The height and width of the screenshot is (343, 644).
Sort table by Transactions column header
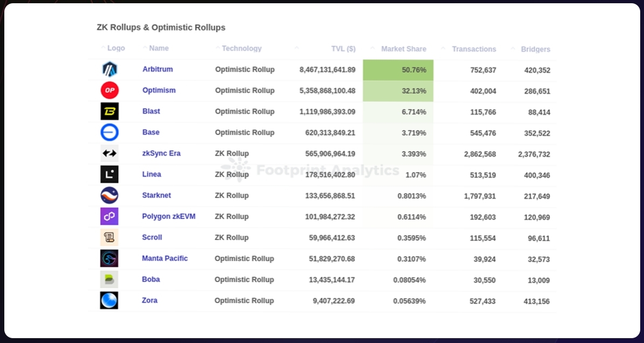[x=473, y=49]
